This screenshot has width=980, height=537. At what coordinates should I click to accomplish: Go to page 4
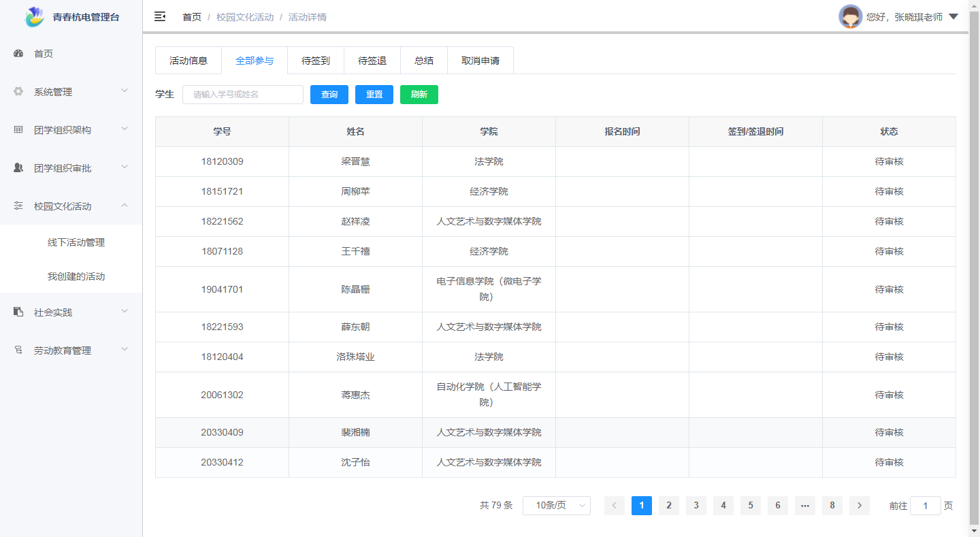point(723,505)
